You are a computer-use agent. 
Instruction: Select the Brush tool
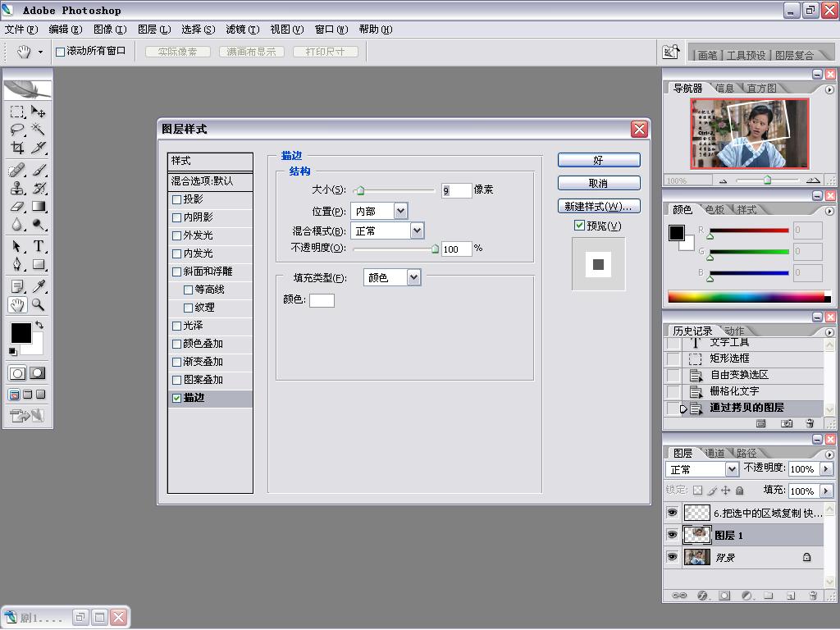click(38, 171)
